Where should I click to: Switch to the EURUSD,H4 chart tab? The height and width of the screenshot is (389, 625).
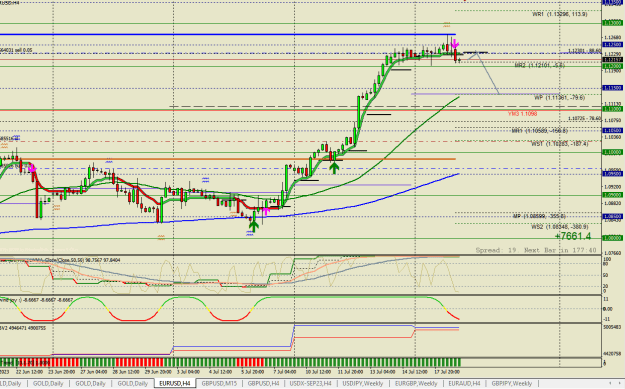tap(175, 383)
